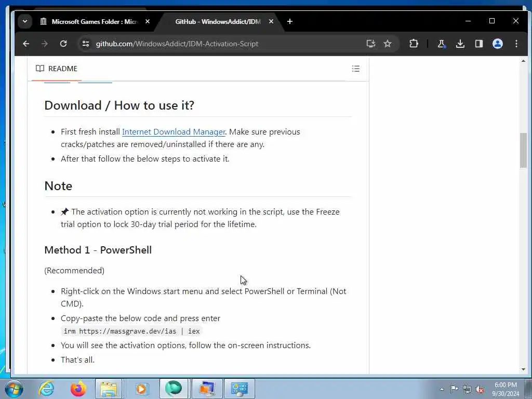Open the clock showing 6:00 PM
Screen dimensions: 532x399
point(506,389)
